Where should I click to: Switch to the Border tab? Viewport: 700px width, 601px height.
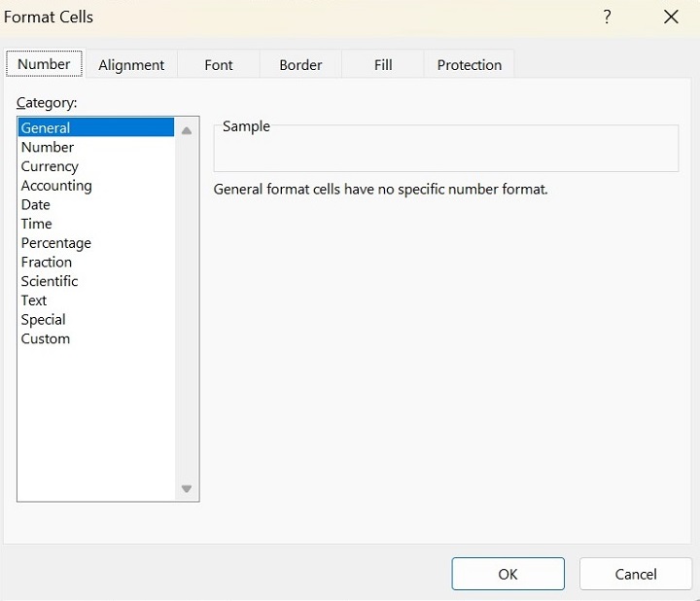click(300, 65)
